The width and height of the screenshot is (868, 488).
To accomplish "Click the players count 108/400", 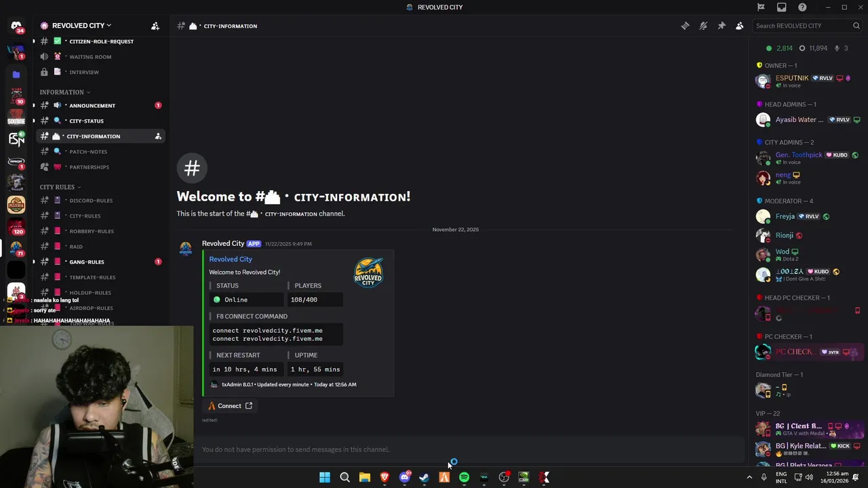I will (304, 300).
